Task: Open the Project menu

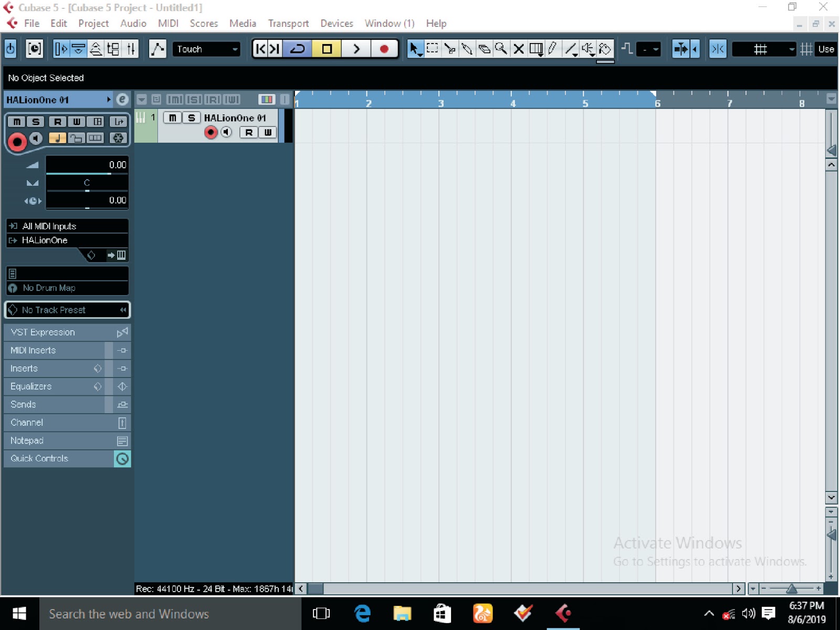Action: coord(93,24)
